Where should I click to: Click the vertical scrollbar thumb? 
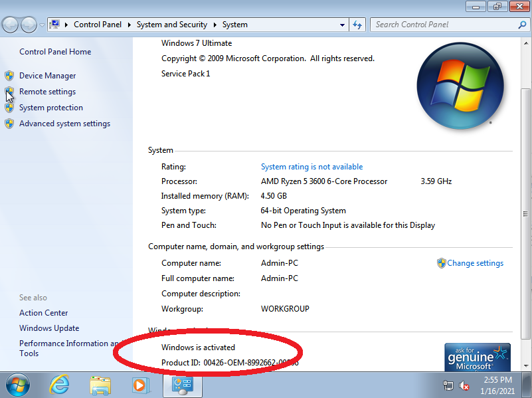pyautogui.click(x=526, y=214)
